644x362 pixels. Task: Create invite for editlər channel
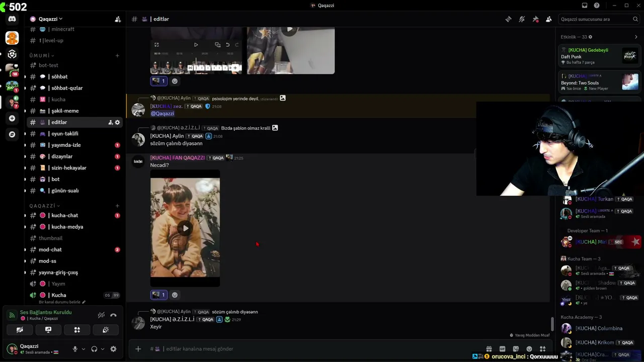coord(110,122)
